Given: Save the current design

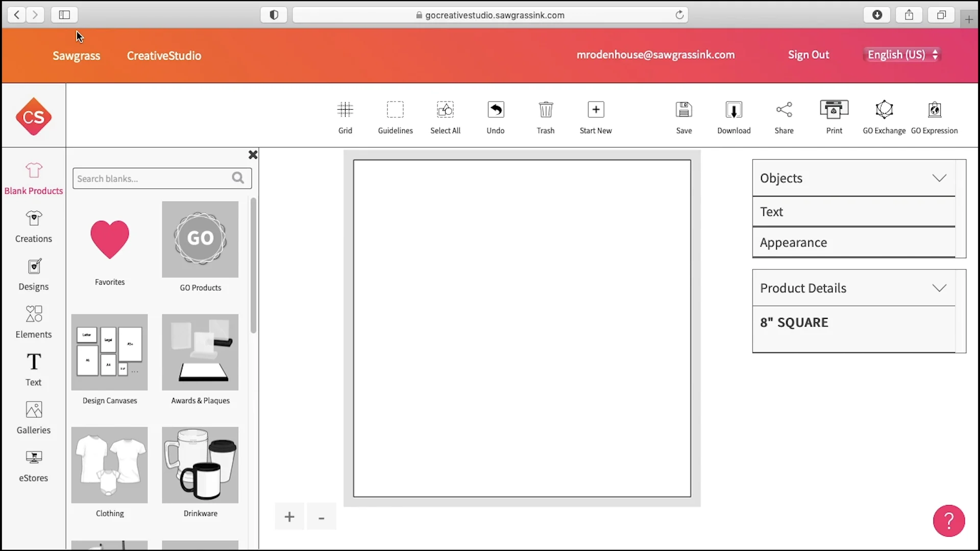Looking at the screenshot, I should 683,110.
